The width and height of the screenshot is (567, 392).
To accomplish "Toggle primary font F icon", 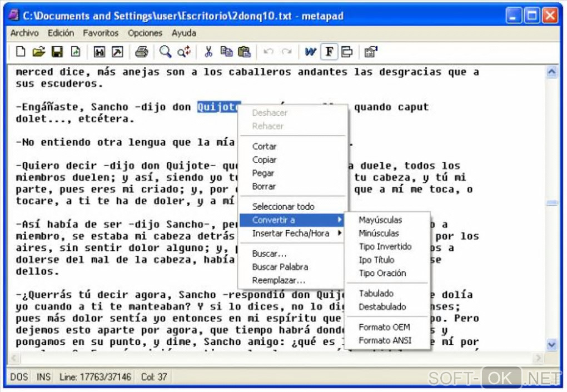I will (329, 52).
